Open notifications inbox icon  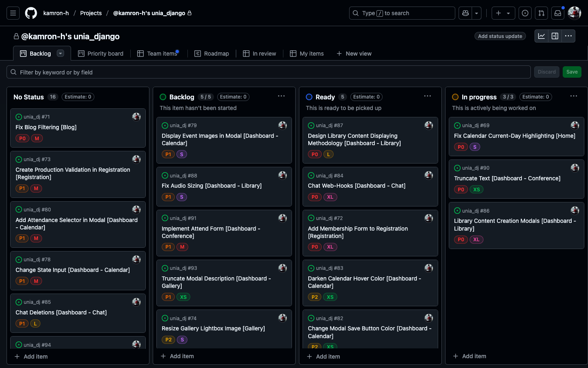(558, 13)
